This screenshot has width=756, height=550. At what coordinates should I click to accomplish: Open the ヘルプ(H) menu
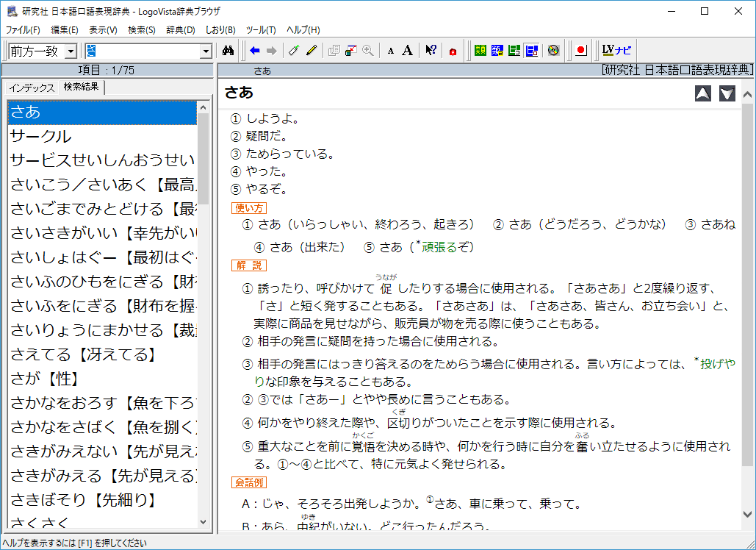tap(303, 30)
